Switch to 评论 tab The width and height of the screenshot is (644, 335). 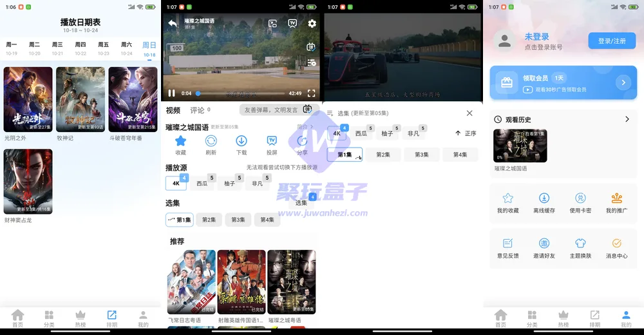click(200, 110)
